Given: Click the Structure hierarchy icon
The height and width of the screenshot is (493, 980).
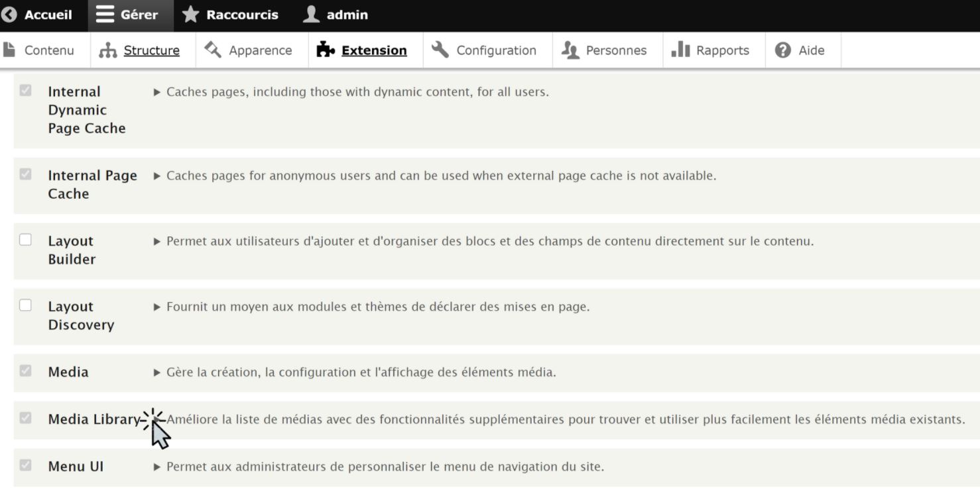Looking at the screenshot, I should (107, 50).
